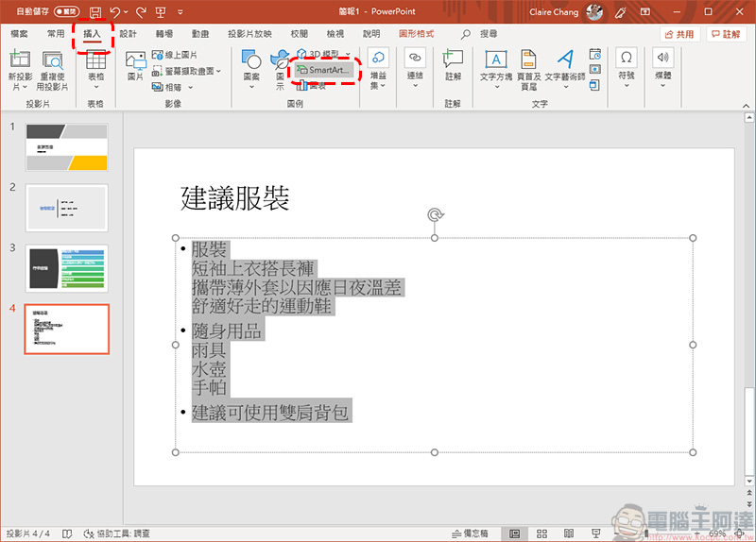The width and height of the screenshot is (756, 542).
Task: Switch to the 設計 (Design) tab
Action: [x=129, y=34]
